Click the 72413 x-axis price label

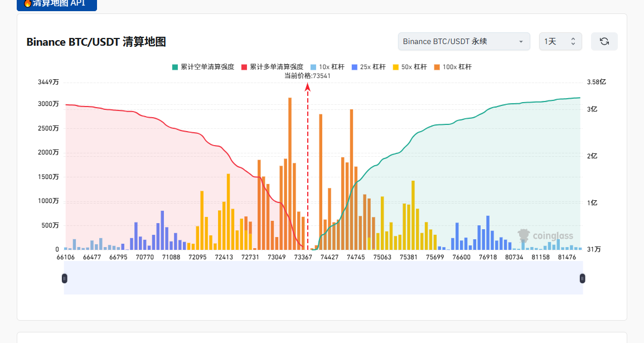pos(224,257)
